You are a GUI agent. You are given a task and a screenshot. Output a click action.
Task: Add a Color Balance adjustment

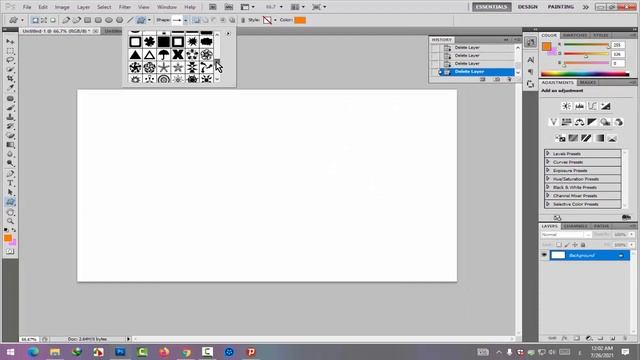click(x=579, y=122)
